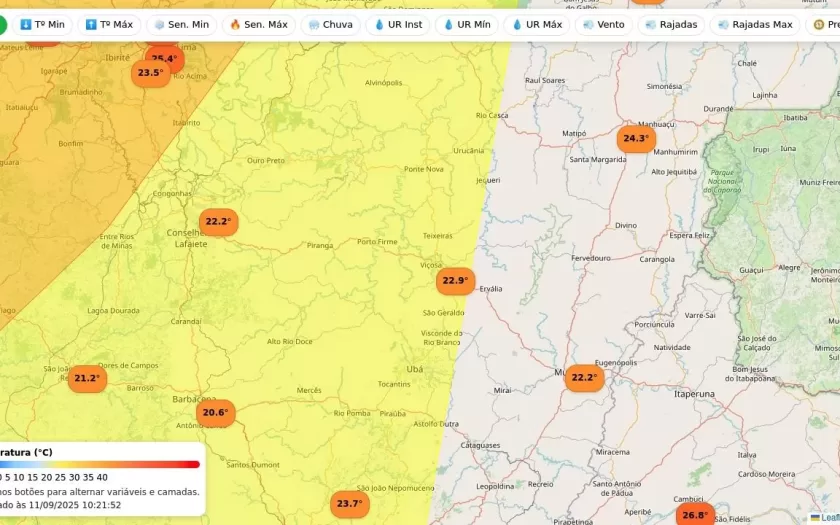Image resolution: width=840 pixels, height=525 pixels.
Task: Switch to Tº Máx temperature layer
Action: coord(109,25)
